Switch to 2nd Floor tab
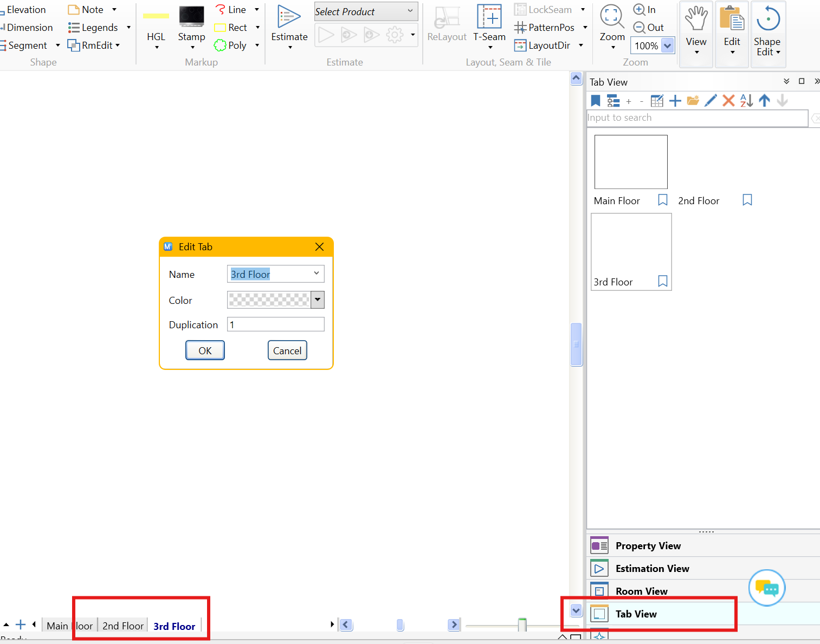This screenshot has height=644, width=820. coord(123,626)
